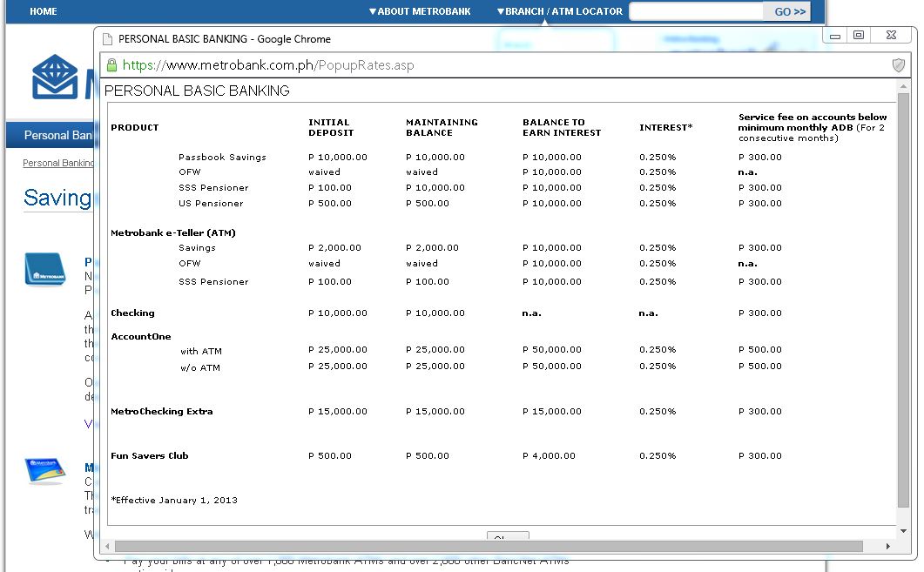Open the Personal Banking breadcrumb link
924x572 pixels.
(57, 163)
